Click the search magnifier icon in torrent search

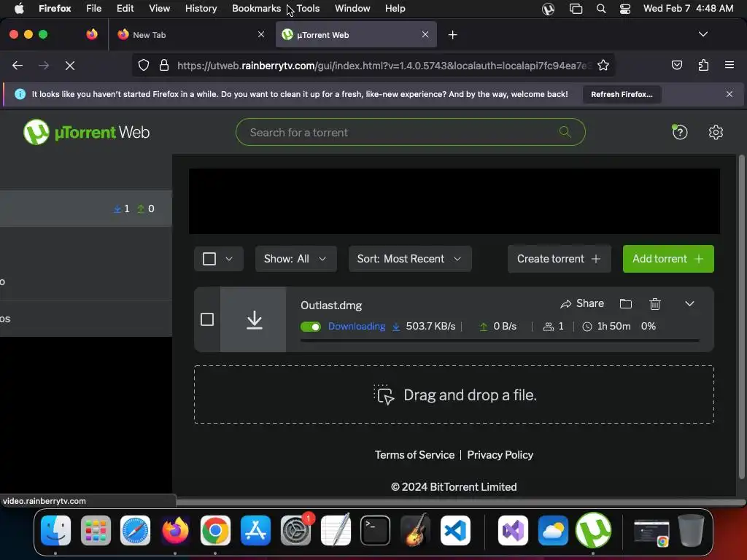tap(565, 132)
